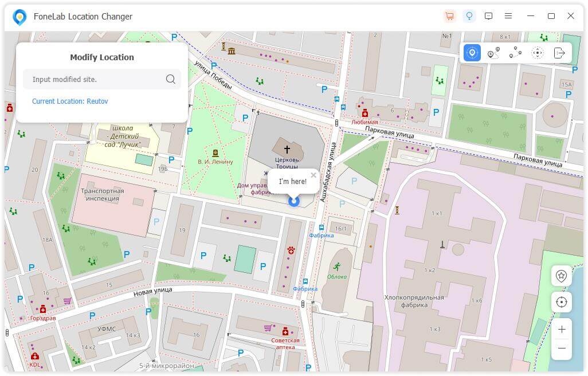The width and height of the screenshot is (588, 376).
Task: Zoom out with the minus button
Action: click(x=562, y=348)
